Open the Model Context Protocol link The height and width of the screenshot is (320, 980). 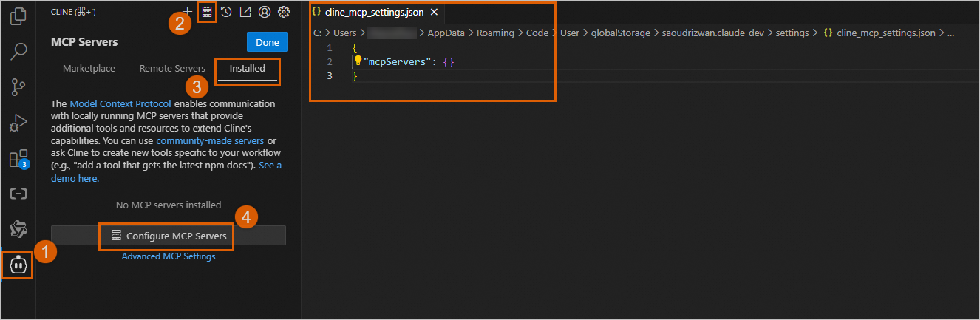(x=120, y=103)
